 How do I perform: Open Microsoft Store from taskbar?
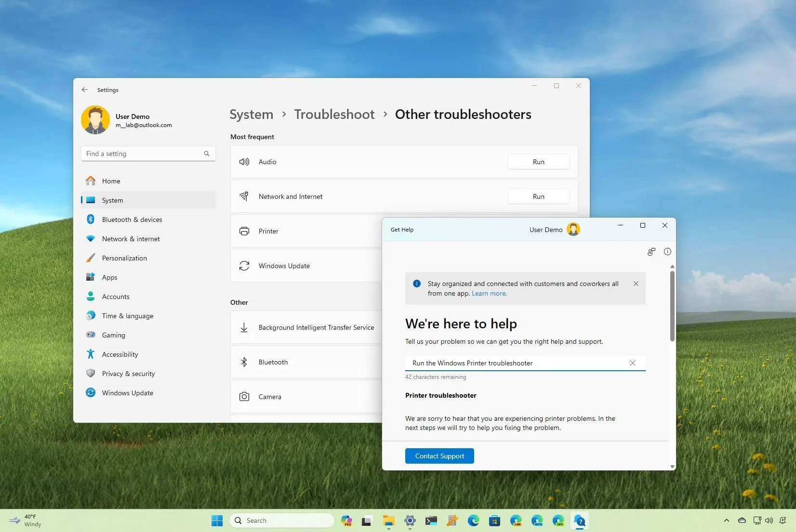(495, 520)
